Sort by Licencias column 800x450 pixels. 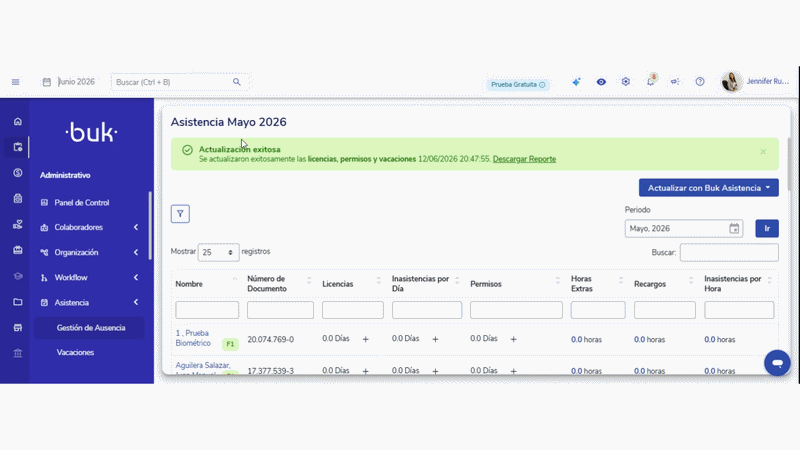point(352,284)
